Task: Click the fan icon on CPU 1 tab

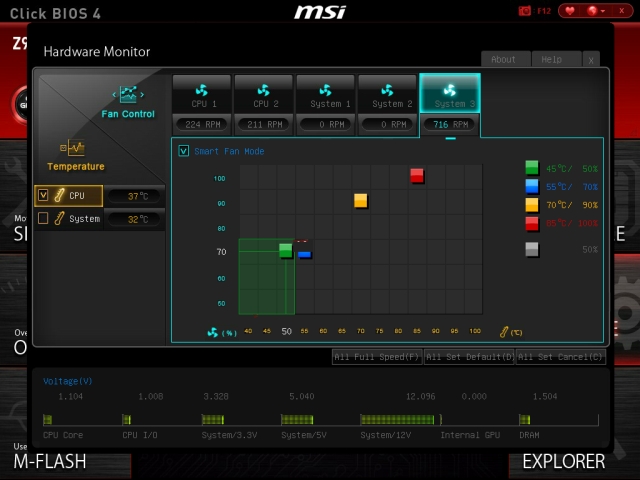Action: coord(202,90)
